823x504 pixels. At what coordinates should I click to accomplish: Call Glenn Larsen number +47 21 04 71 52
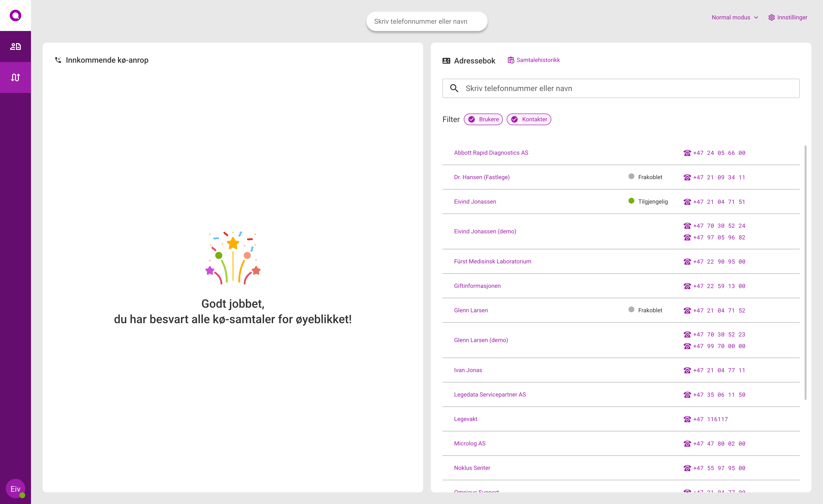pyautogui.click(x=719, y=310)
